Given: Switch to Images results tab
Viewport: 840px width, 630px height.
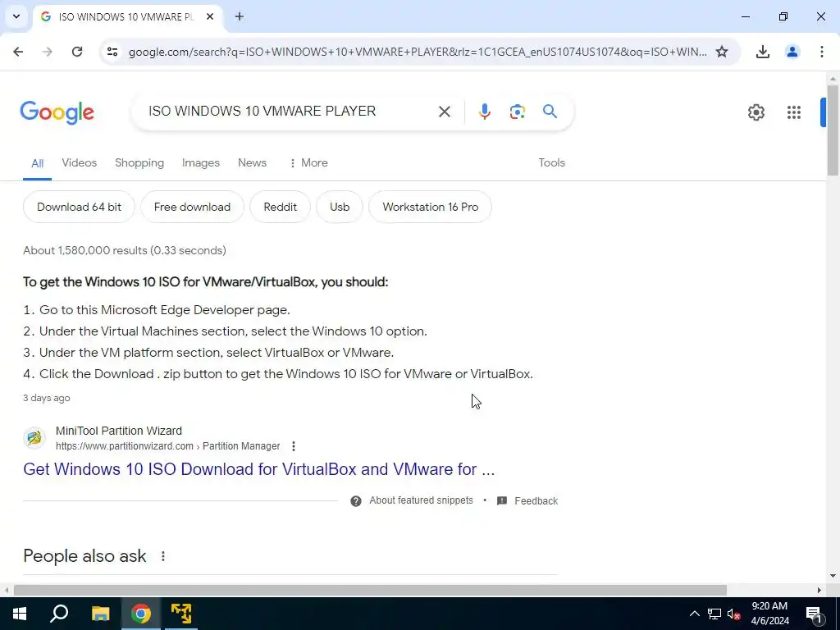Looking at the screenshot, I should click(x=201, y=163).
